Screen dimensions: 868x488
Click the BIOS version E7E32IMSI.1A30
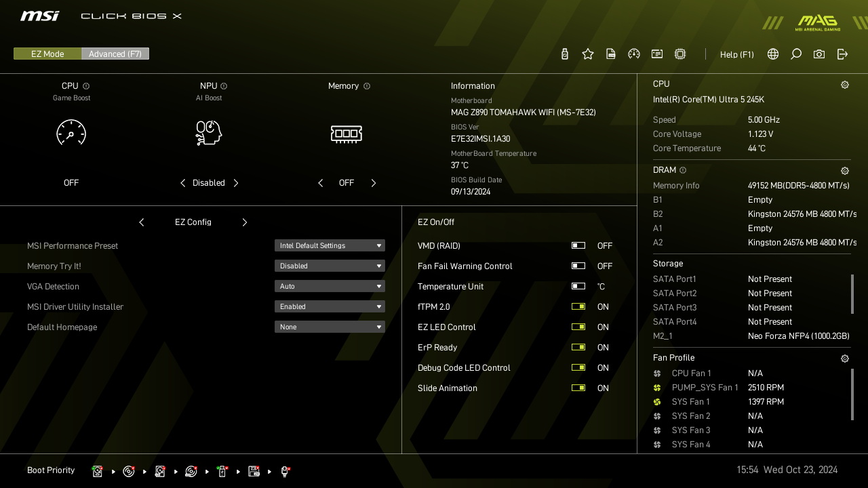[481, 139]
